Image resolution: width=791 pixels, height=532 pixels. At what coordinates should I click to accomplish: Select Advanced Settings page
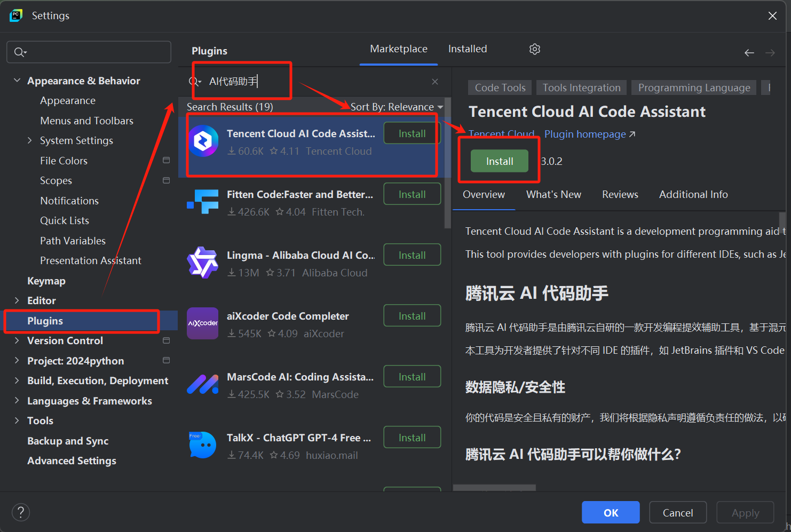coord(72,460)
